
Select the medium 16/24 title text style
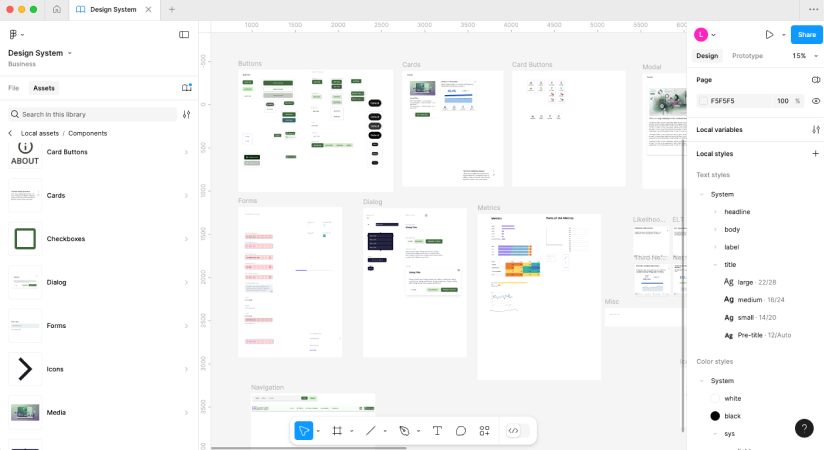pyautogui.click(x=755, y=300)
